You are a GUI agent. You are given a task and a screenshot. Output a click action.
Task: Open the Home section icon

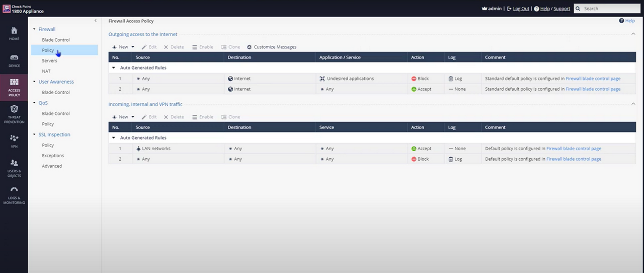(14, 31)
